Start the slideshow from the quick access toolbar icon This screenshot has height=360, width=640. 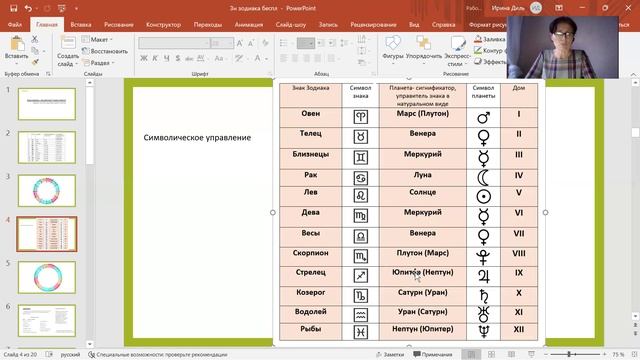[62, 8]
